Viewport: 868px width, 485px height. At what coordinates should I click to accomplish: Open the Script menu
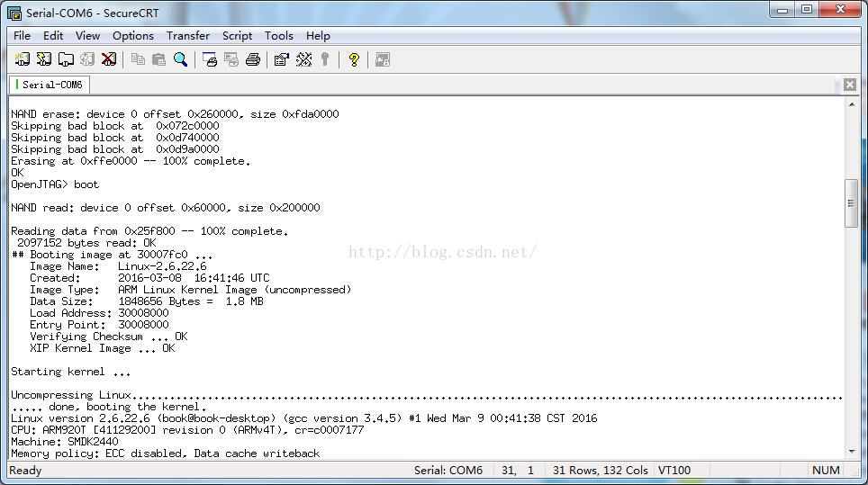(x=237, y=35)
